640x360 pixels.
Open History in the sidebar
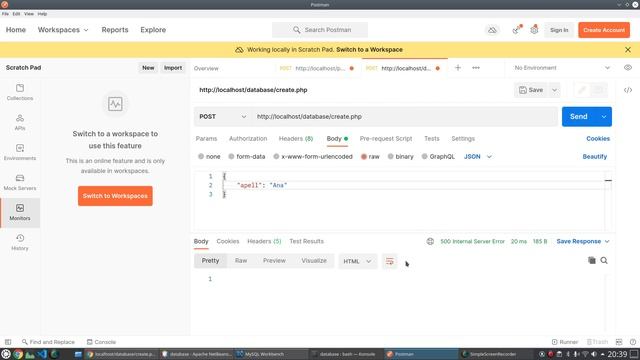pos(20,242)
